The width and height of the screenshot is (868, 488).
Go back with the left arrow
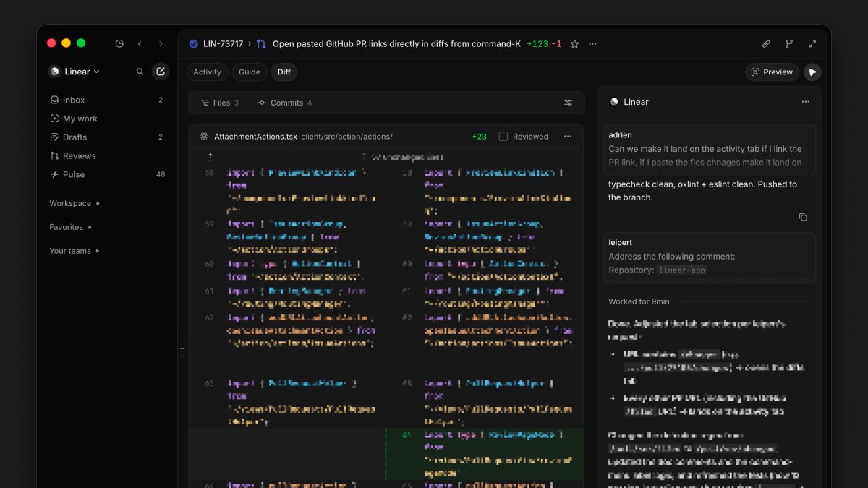(140, 43)
